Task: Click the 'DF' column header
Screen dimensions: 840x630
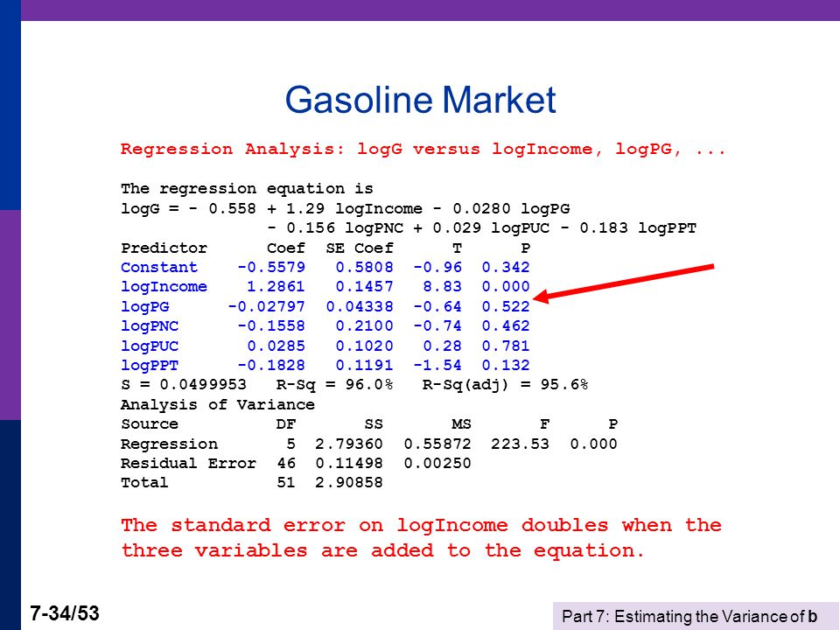Action: tap(286, 424)
